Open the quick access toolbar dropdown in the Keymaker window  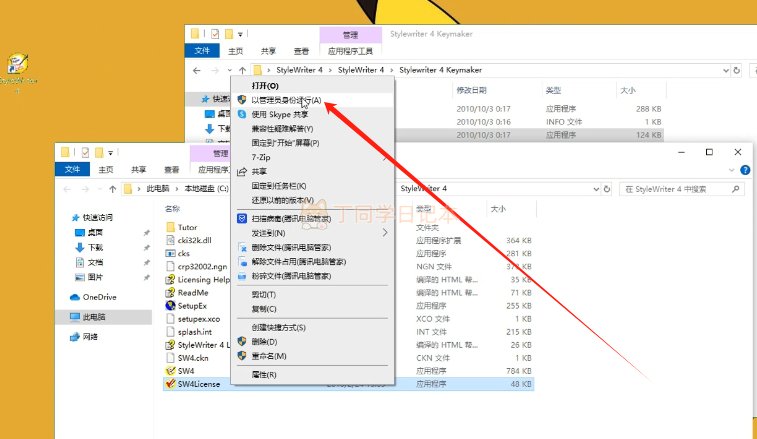click(240, 34)
